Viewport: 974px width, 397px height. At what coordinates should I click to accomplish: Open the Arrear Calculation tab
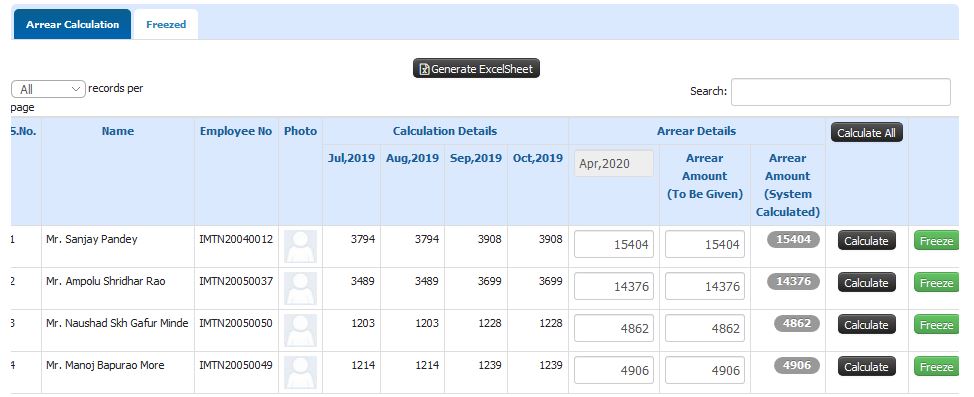(72, 24)
